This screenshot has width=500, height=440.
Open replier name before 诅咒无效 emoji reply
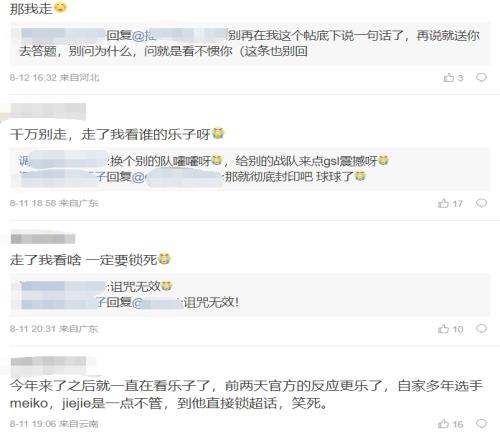pyautogui.click(x=63, y=286)
